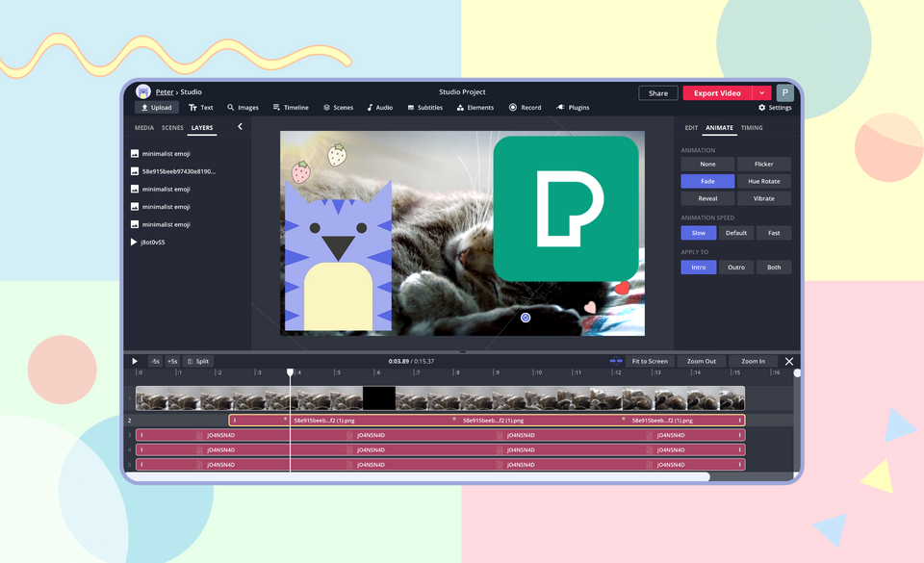
Task: Enable the Fade animation
Action: coord(707,181)
